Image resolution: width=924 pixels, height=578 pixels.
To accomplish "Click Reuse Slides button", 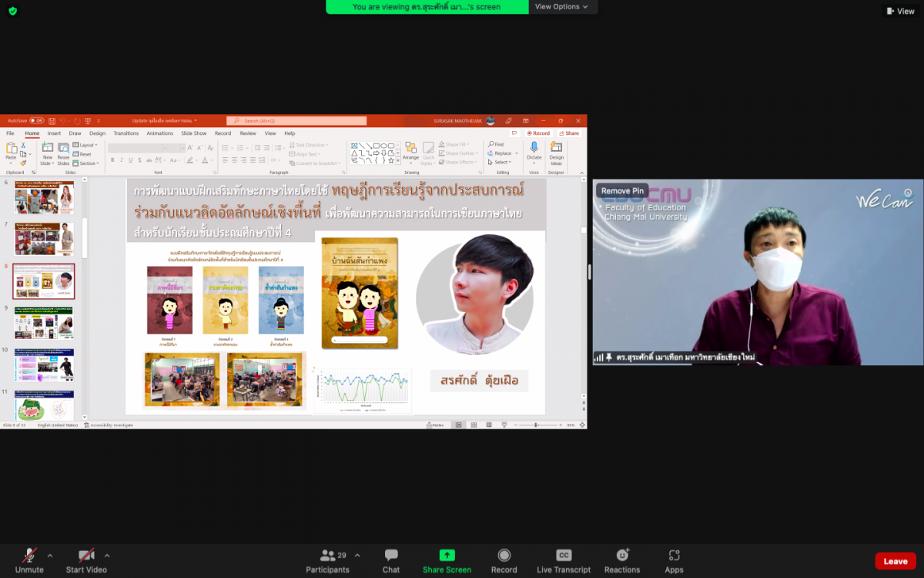I will tap(63, 153).
